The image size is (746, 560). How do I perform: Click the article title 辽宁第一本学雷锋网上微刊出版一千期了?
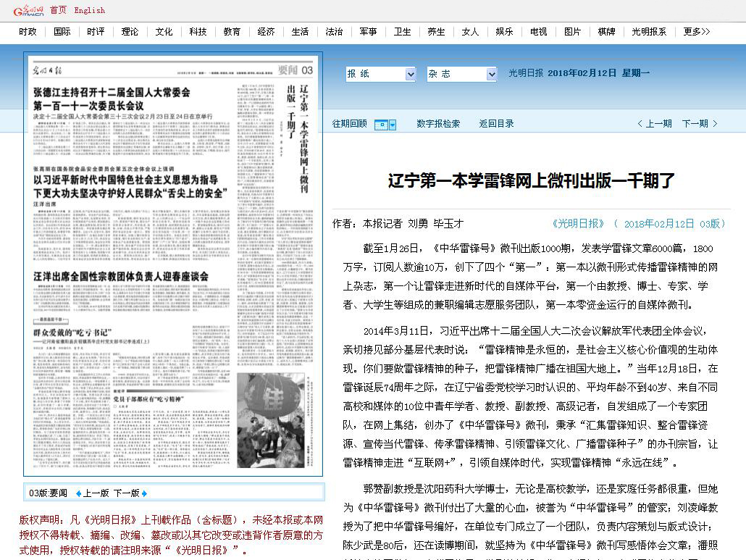(532, 180)
